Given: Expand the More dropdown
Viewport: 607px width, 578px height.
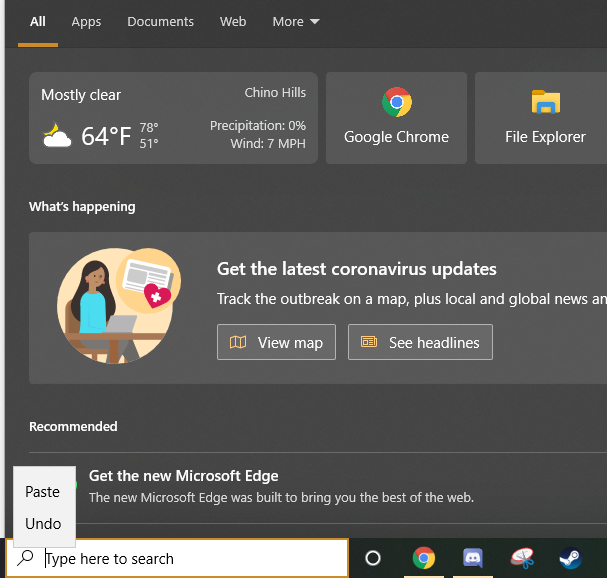Looking at the screenshot, I should [x=296, y=22].
